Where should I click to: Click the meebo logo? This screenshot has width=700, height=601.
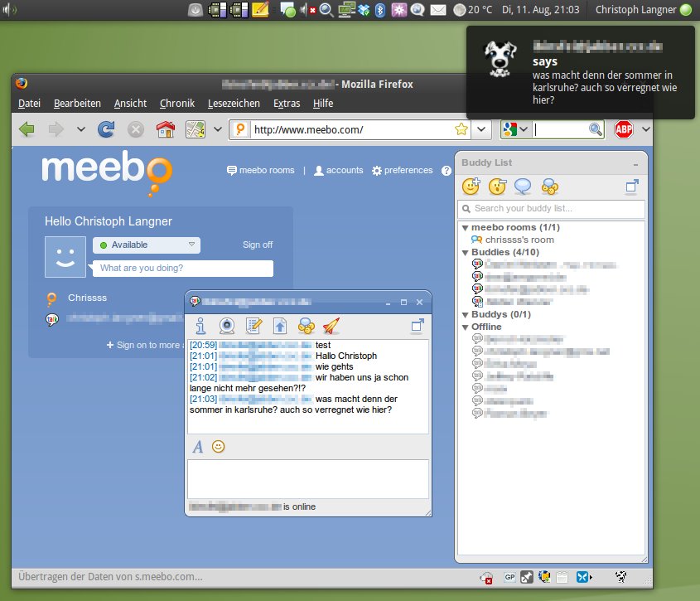click(x=107, y=172)
